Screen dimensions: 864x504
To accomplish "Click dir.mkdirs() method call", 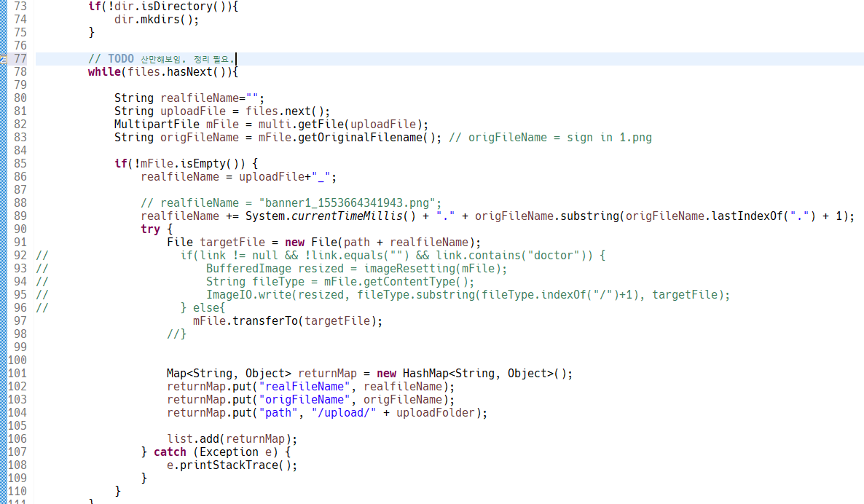I will click(156, 20).
